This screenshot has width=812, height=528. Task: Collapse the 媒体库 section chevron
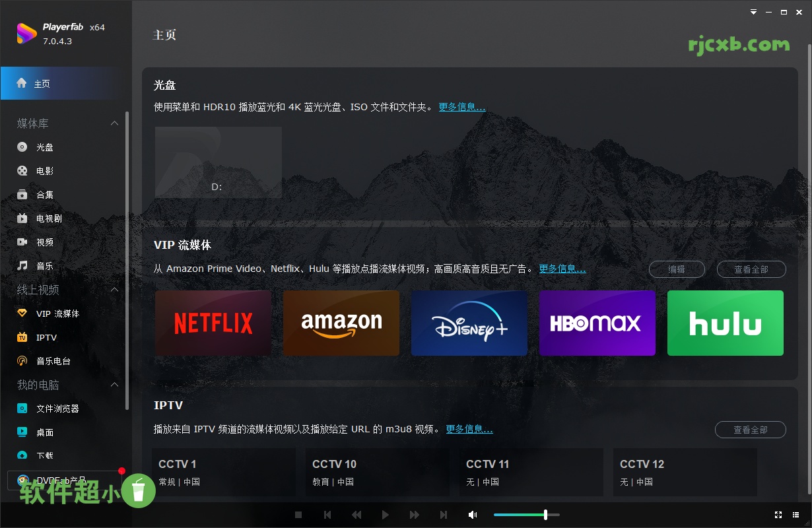(114, 123)
